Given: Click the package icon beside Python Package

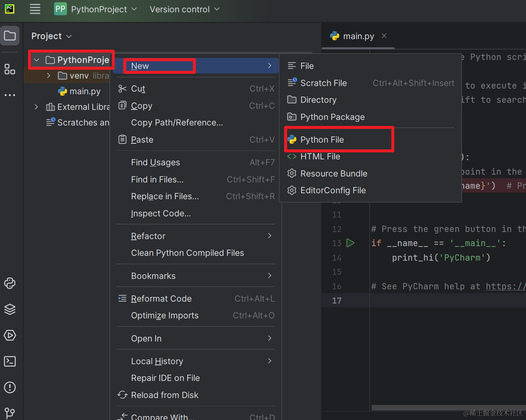Looking at the screenshot, I should tap(292, 117).
